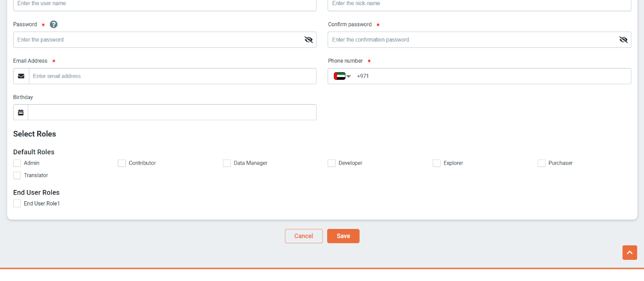Screen dimensions: 644x281
Task: Toggle confirm password visibility eye icon
Action: [623, 40]
